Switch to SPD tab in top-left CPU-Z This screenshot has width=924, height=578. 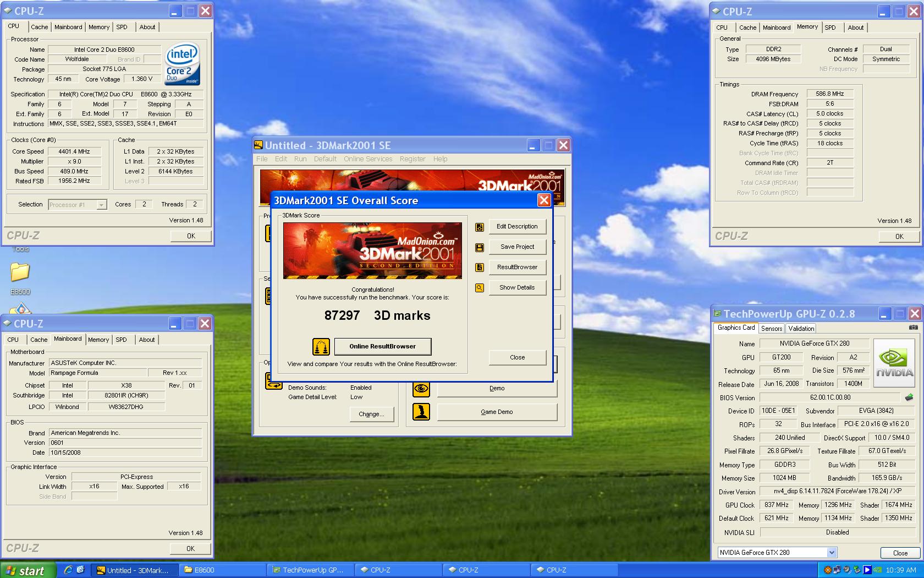122,27
